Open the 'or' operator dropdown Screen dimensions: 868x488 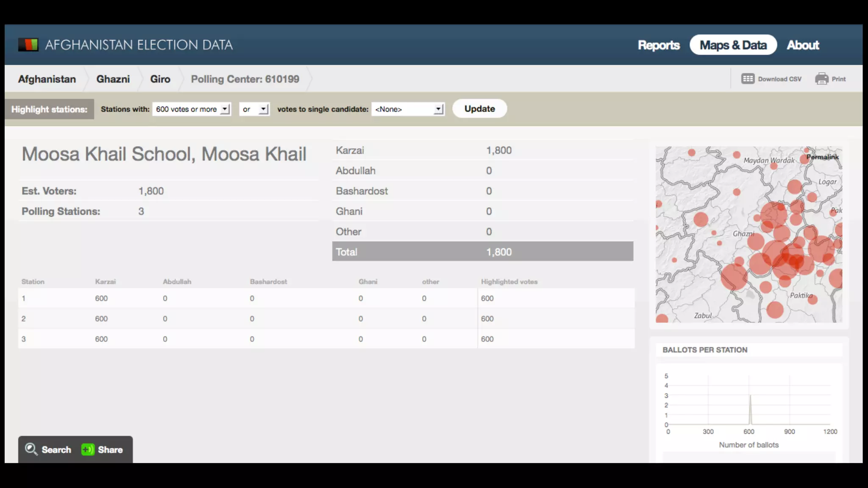pos(254,109)
